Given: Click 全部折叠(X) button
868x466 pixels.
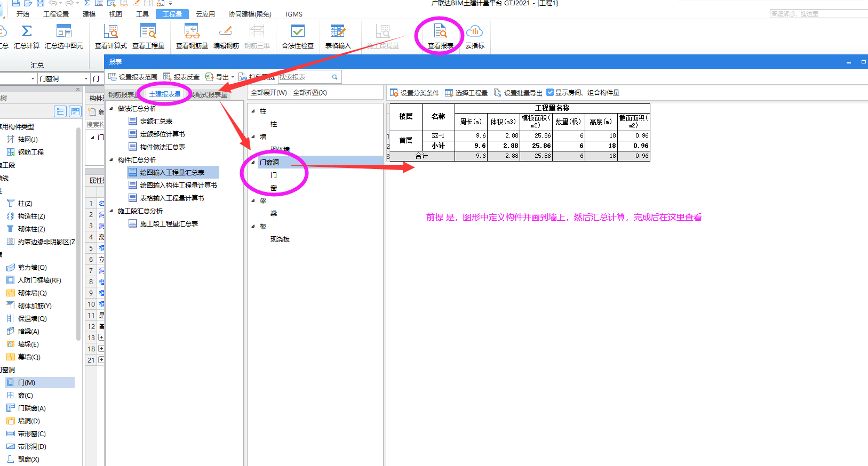Looking at the screenshot, I should click(310, 92).
